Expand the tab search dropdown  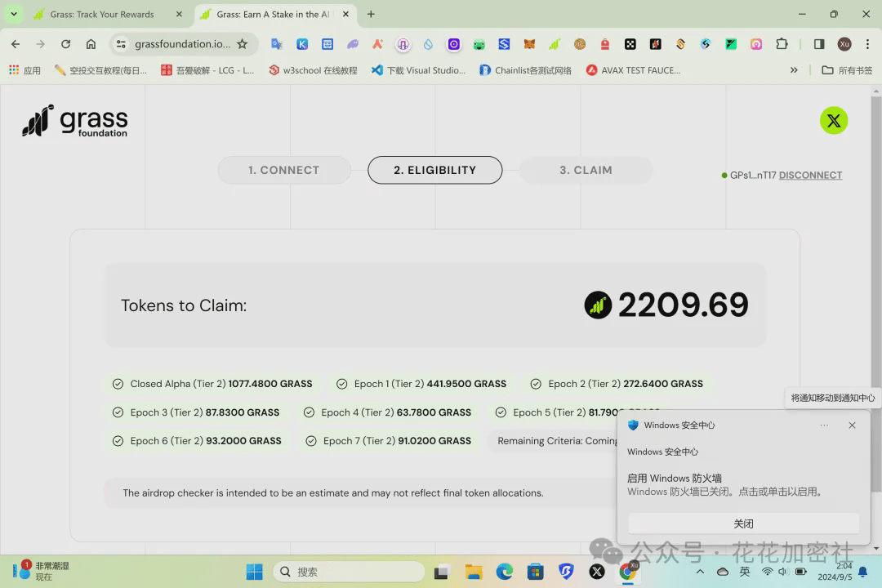(x=14, y=15)
